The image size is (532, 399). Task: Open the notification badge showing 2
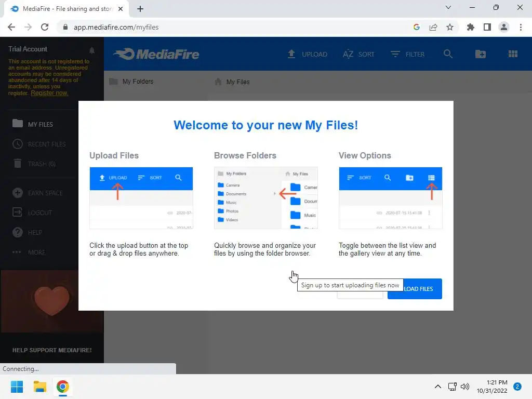tap(517, 387)
